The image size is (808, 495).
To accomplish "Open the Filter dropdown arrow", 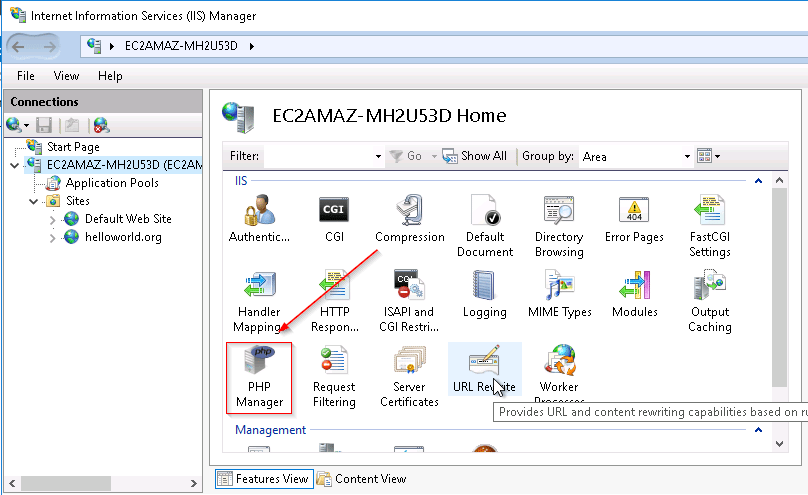I will pos(378,156).
